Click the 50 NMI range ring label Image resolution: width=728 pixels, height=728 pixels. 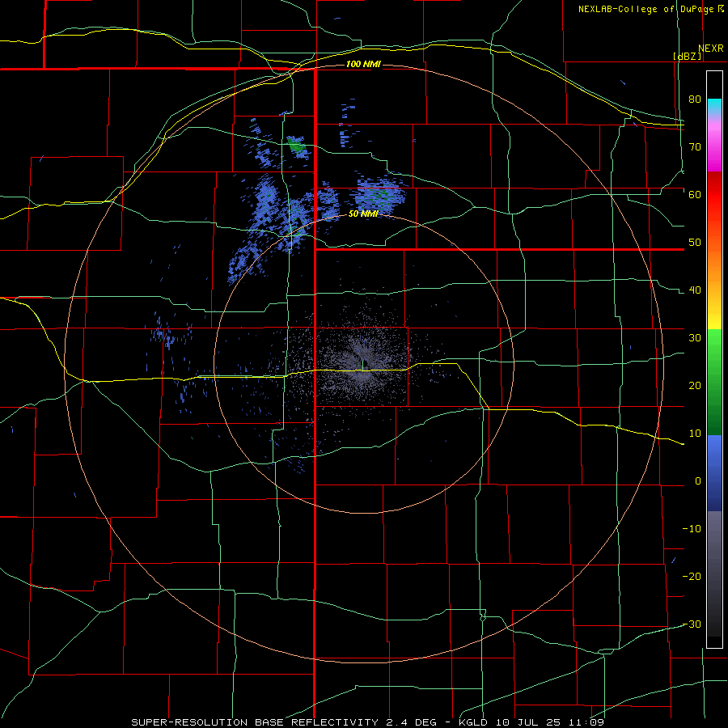click(x=363, y=214)
